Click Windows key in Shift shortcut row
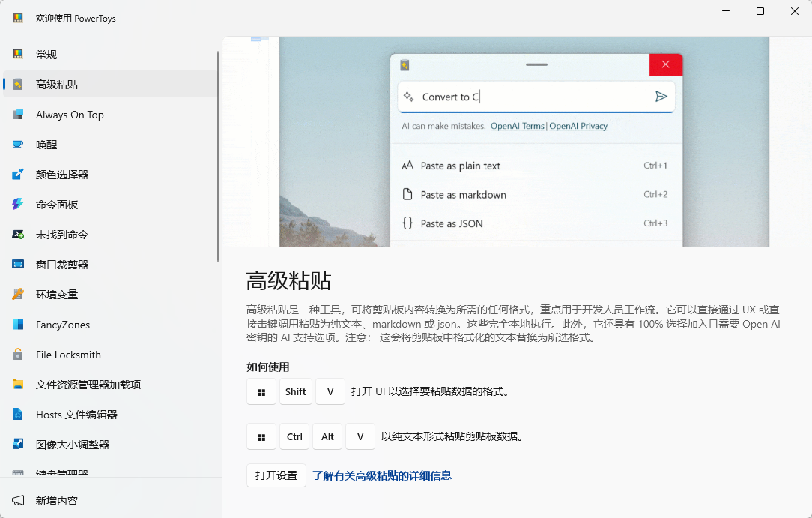The height and width of the screenshot is (518, 812). (261, 391)
